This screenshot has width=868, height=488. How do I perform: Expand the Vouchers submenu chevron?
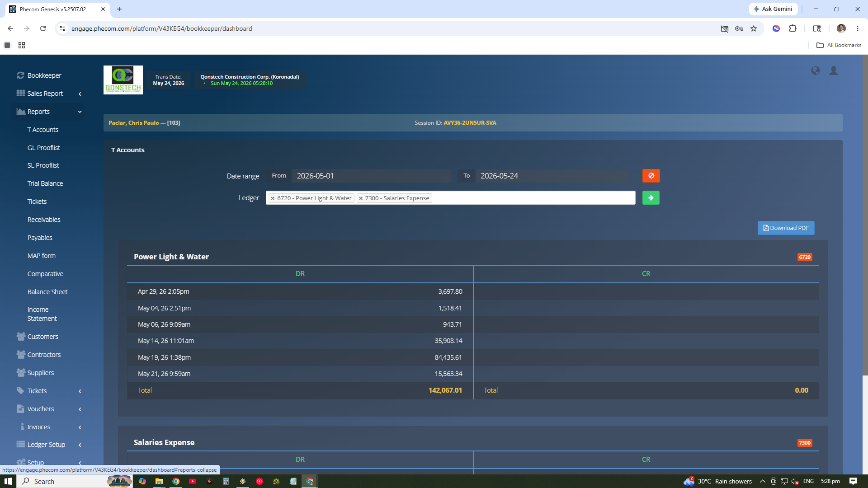point(80,409)
